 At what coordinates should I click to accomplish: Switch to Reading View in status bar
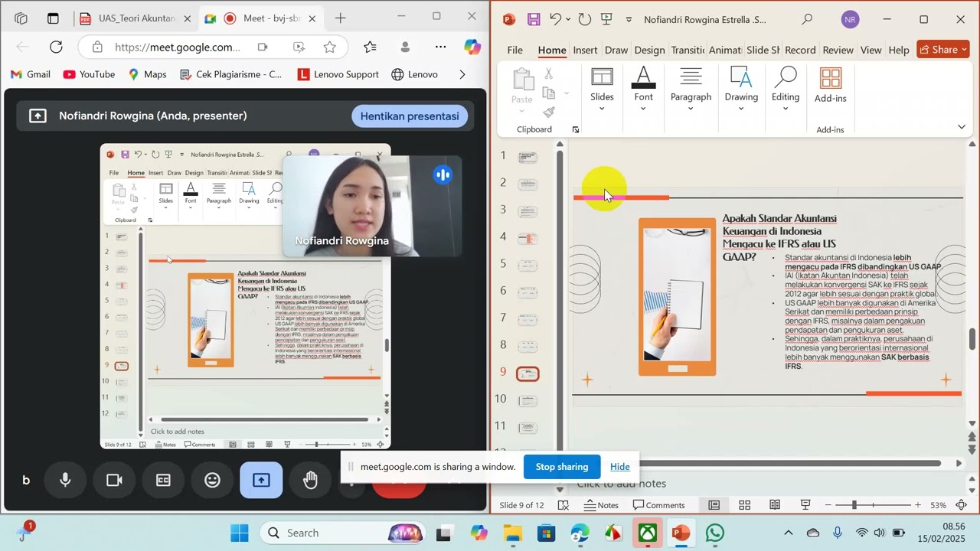coord(775,505)
